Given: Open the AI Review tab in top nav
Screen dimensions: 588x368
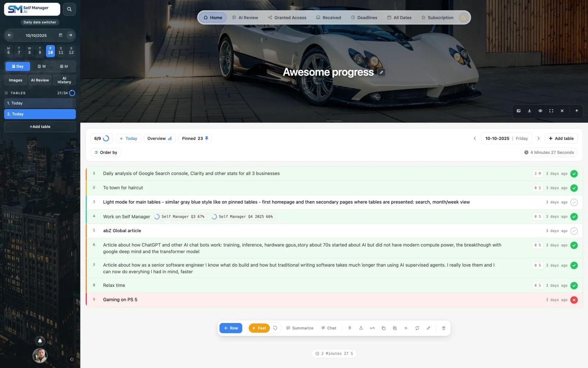Looking at the screenshot, I should point(245,18).
